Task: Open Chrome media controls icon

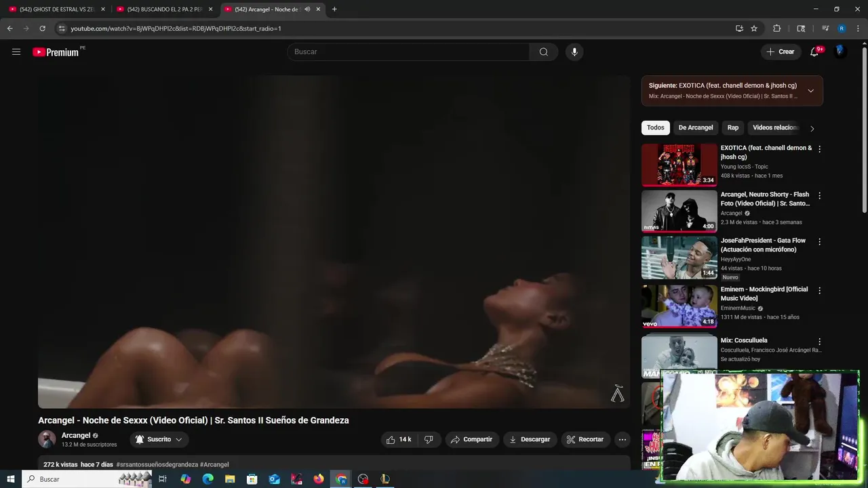Action: tap(825, 28)
